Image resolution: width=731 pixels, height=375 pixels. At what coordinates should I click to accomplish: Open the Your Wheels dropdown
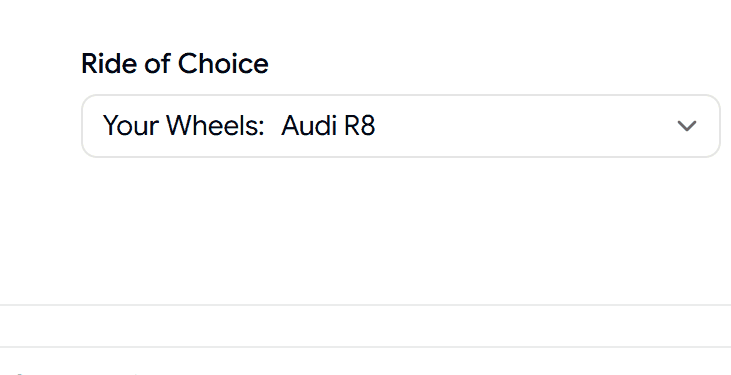click(401, 126)
